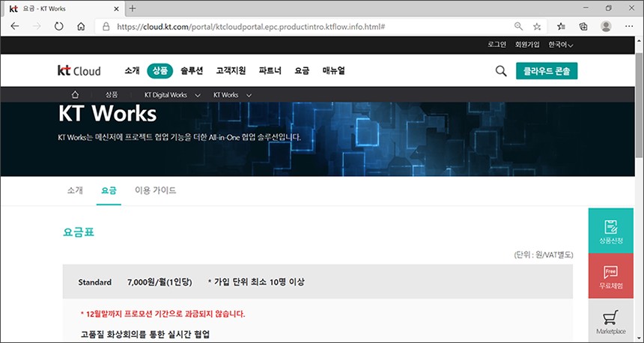
Task: Click the 클라우드 콘솔 button
Action: tap(547, 70)
